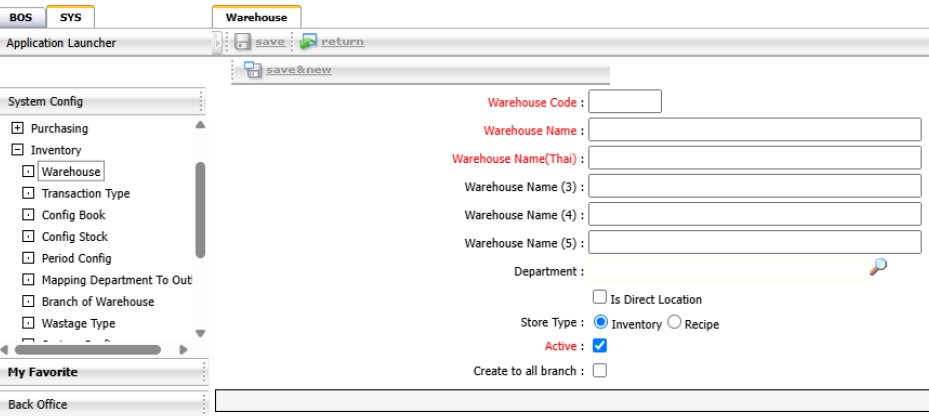Tick the Create to all branch checkbox
The width and height of the screenshot is (929, 416).
(x=600, y=371)
